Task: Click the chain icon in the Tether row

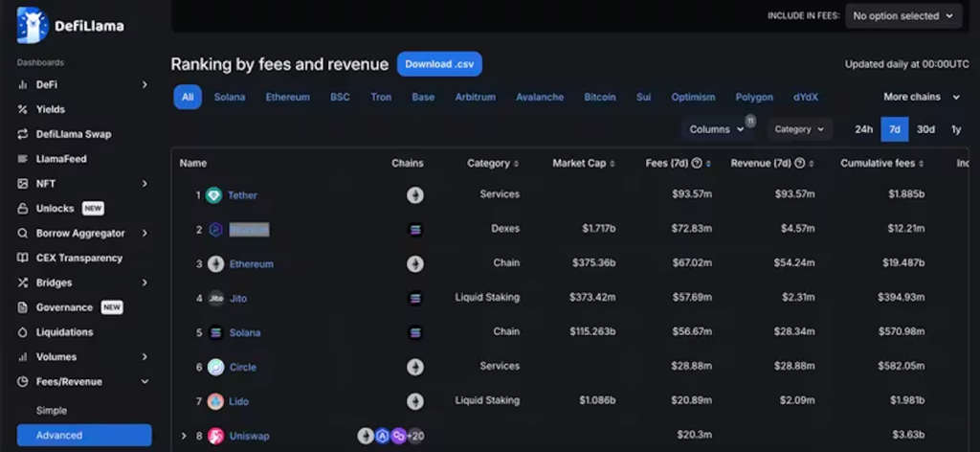Action: [415, 195]
